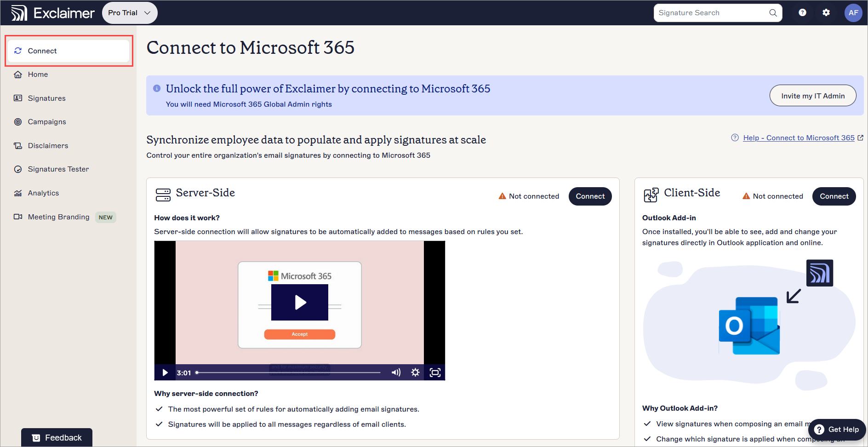Go to Campaigns in the sidebar
The image size is (868, 447).
[47, 122]
